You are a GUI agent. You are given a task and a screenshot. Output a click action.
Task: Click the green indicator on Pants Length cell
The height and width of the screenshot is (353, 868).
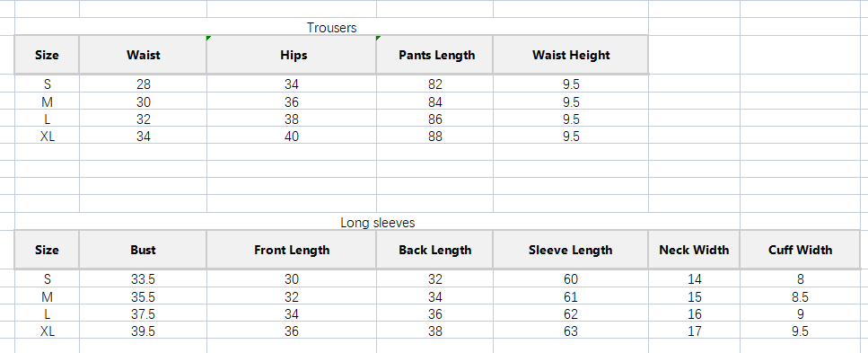point(379,39)
